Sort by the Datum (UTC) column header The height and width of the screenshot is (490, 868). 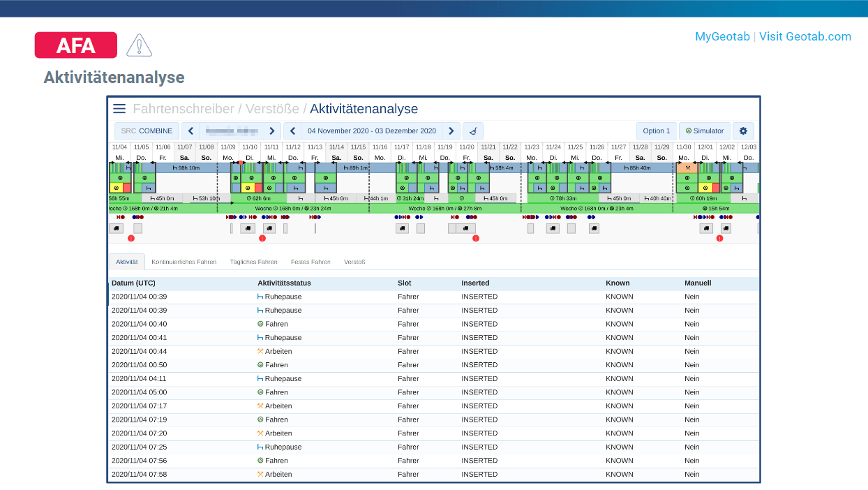[133, 283]
